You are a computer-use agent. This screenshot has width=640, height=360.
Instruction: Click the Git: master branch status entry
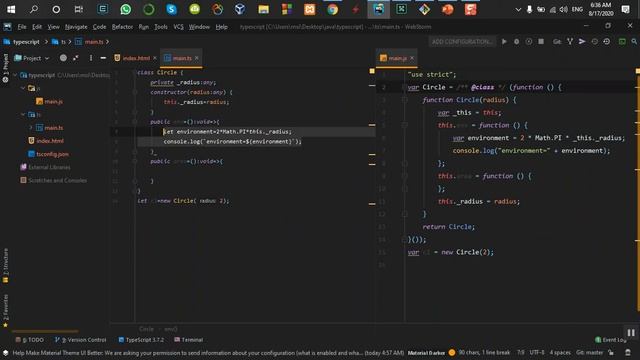(590, 352)
